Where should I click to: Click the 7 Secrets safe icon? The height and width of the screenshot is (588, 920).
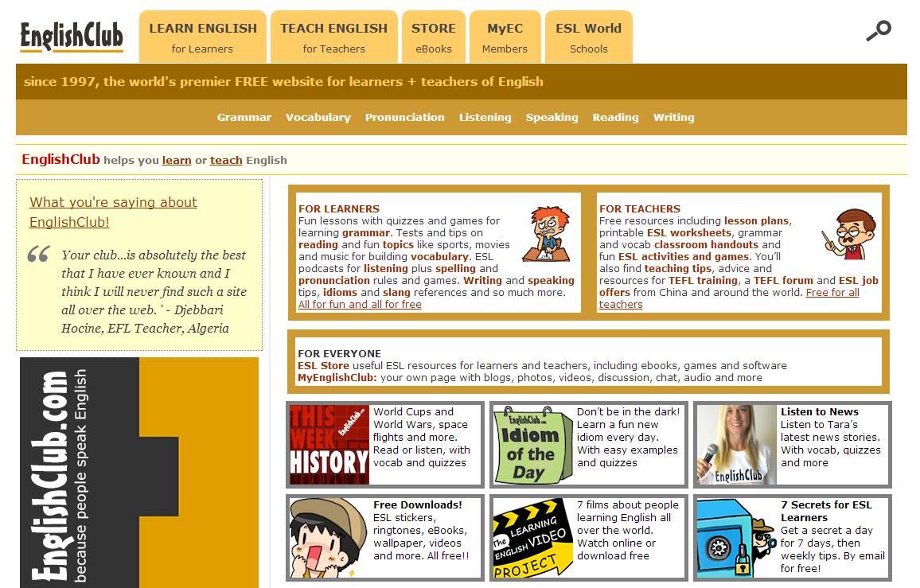pos(736,538)
